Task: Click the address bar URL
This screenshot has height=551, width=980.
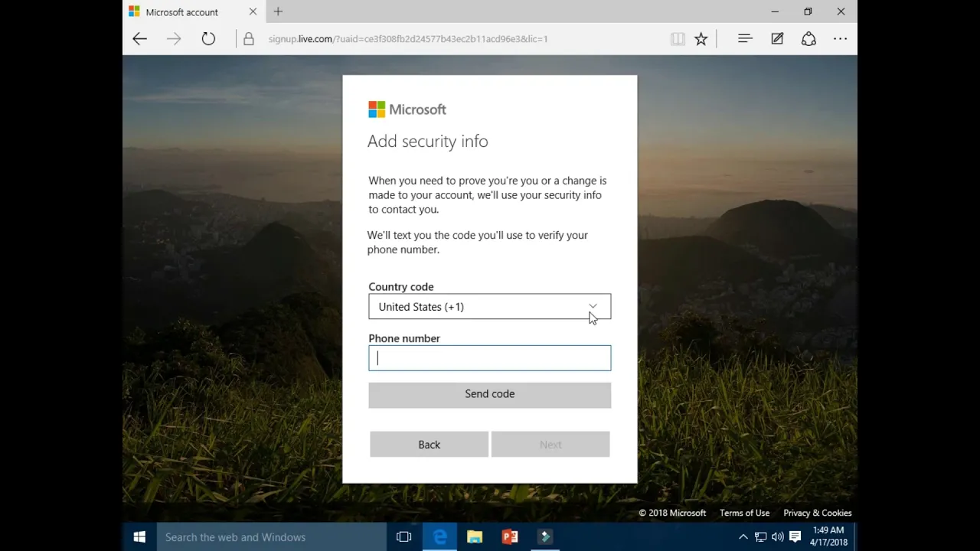Action: [x=408, y=39]
